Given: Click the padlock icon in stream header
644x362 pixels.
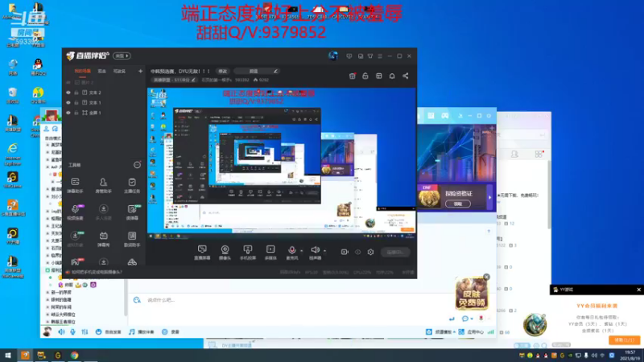Looking at the screenshot, I should [365, 76].
